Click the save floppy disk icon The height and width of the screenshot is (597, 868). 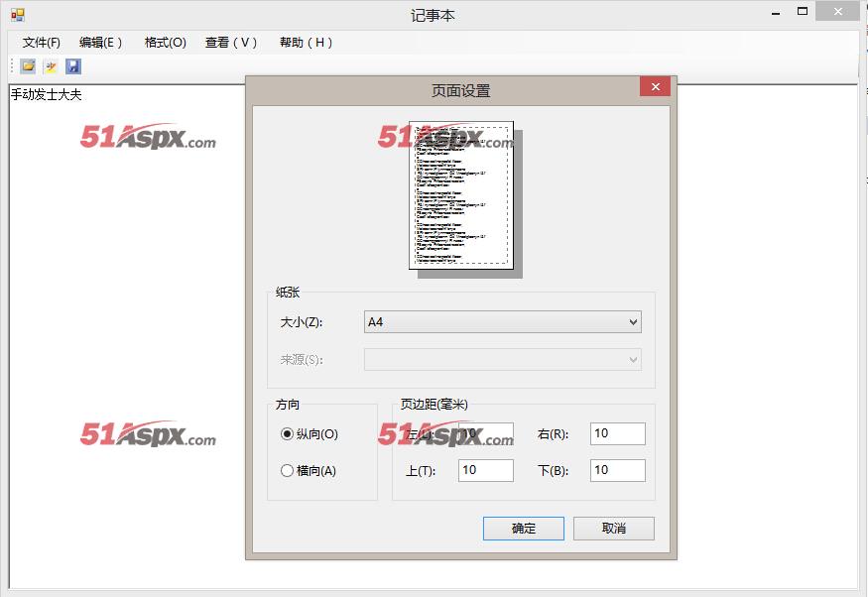tap(73, 66)
